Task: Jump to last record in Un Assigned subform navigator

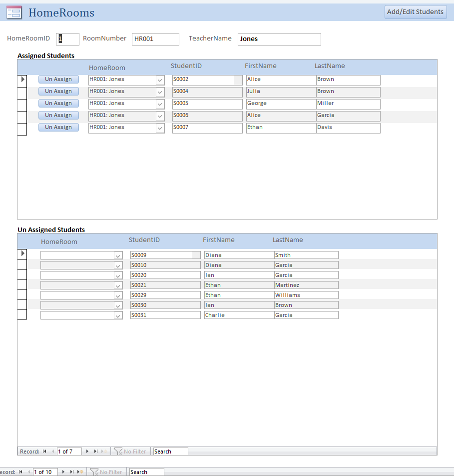Action: pos(96,451)
